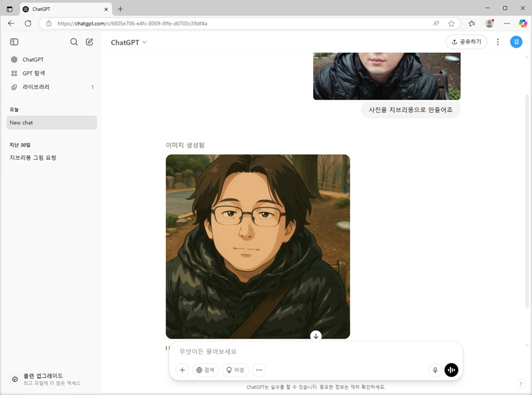Open the help question mark icon

[520, 384]
